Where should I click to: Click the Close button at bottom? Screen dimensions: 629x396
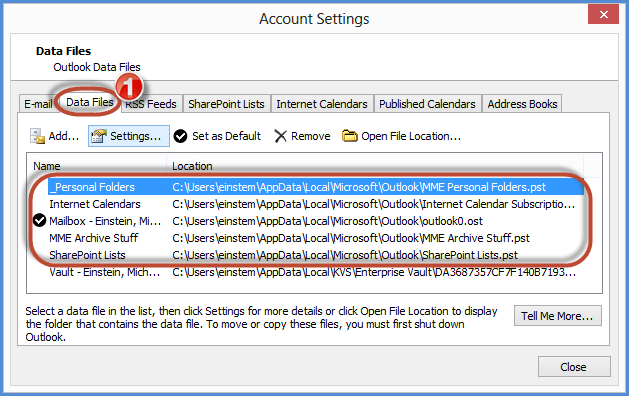[574, 367]
